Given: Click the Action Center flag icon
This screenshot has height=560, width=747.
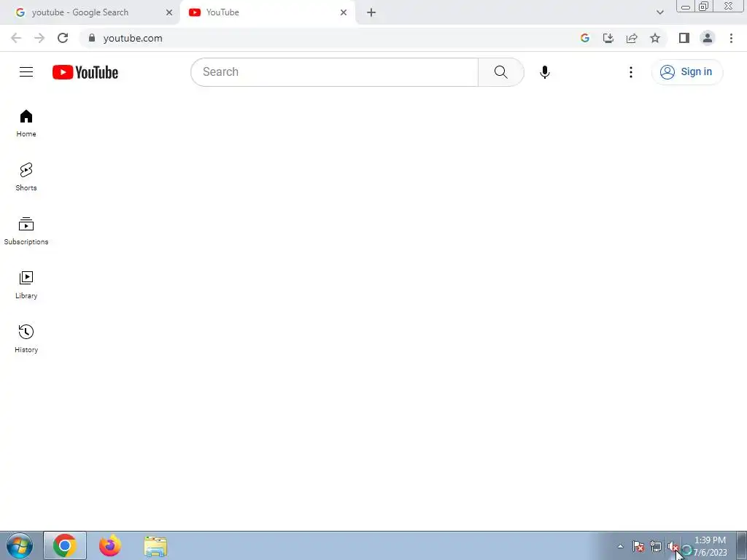Looking at the screenshot, I should tap(638, 546).
